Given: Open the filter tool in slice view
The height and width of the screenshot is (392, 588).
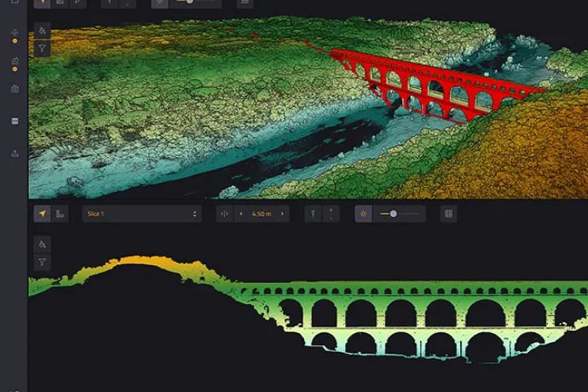Looking at the screenshot, I should click(42, 262).
